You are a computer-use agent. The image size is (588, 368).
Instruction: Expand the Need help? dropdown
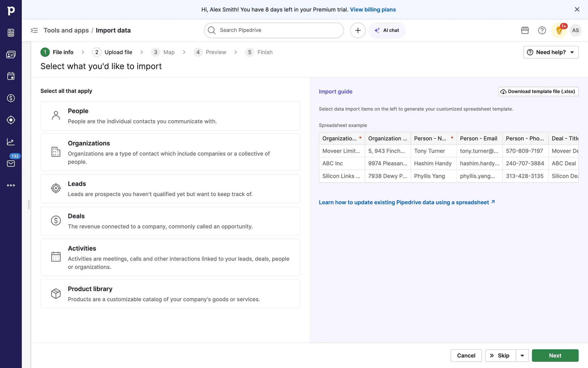(x=551, y=52)
